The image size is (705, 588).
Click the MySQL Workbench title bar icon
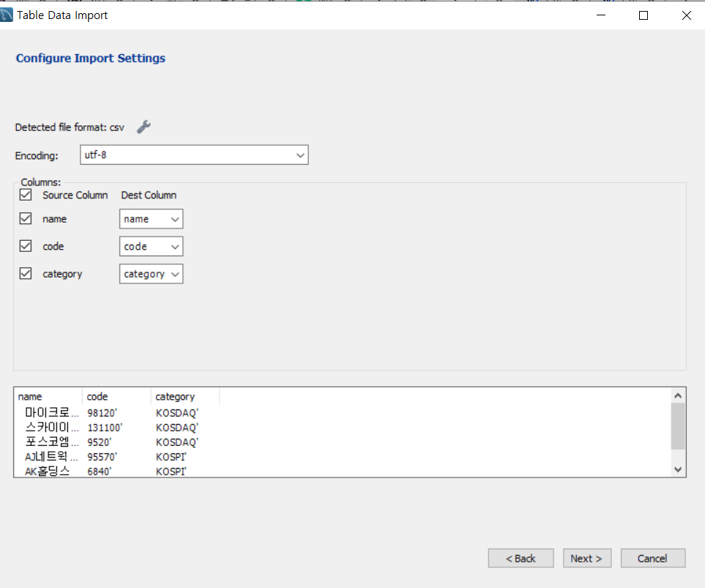point(7,15)
